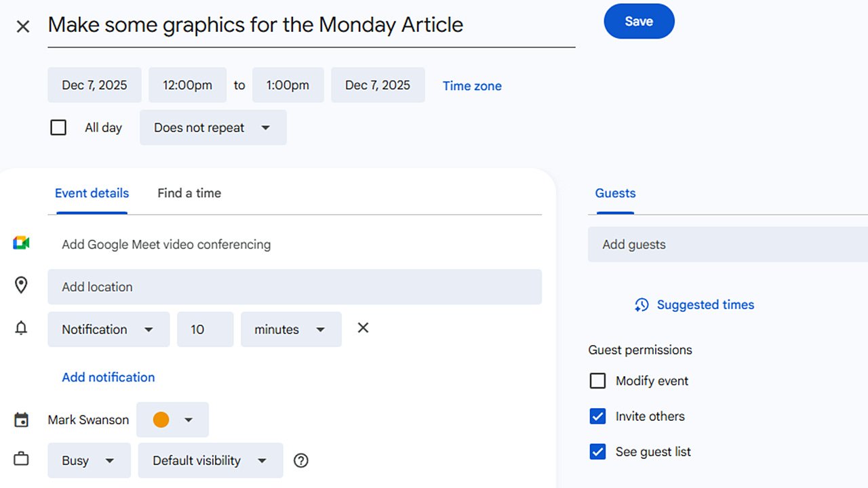Open the Does not repeat dropdown

(213, 127)
